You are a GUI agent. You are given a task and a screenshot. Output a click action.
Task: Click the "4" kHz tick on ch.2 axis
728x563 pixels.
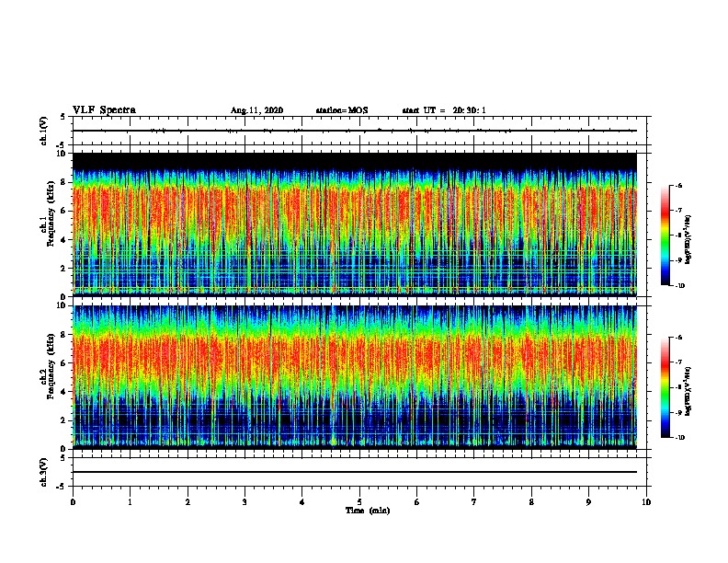[63, 392]
